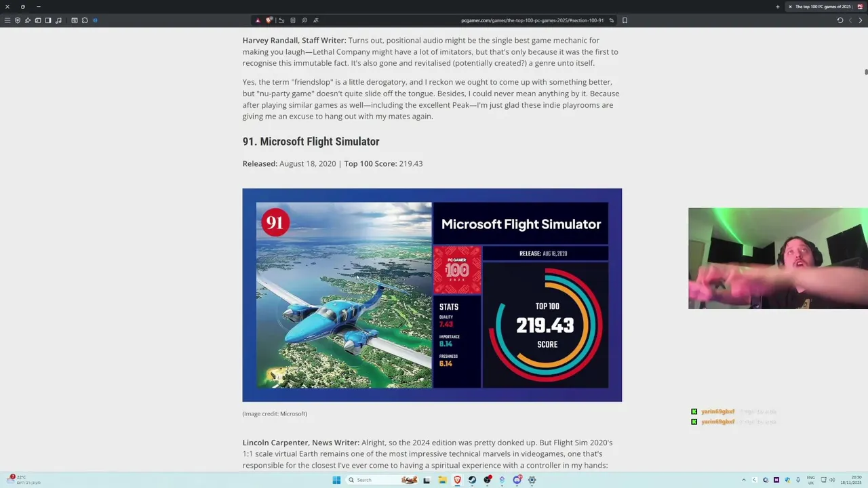Click the webcam overlay video
This screenshot has width=868, height=488.
pos(778,258)
